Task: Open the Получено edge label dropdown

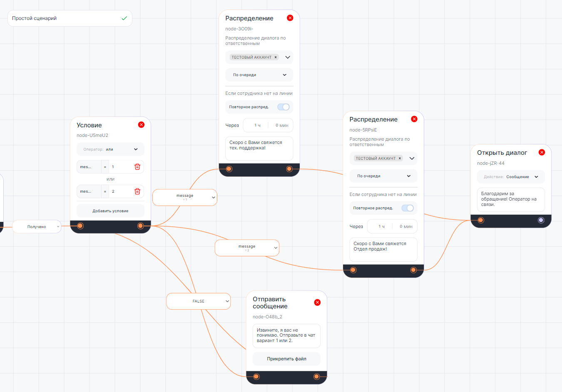Action: tap(58, 227)
